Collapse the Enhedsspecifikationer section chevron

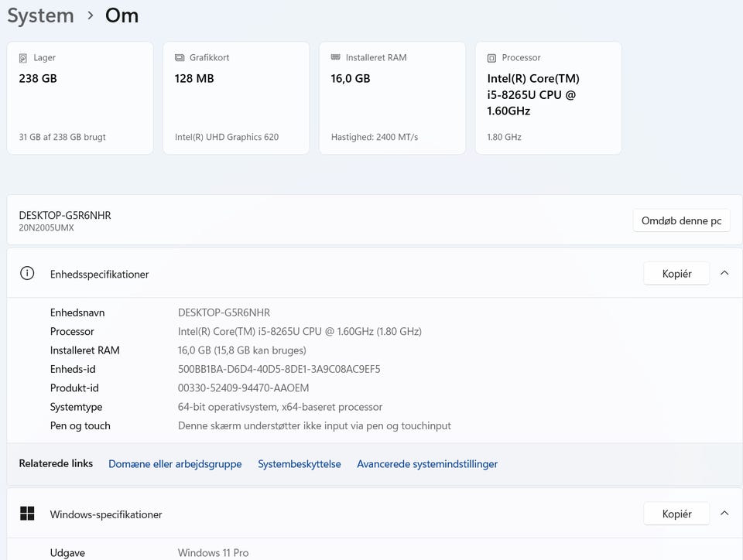(724, 273)
